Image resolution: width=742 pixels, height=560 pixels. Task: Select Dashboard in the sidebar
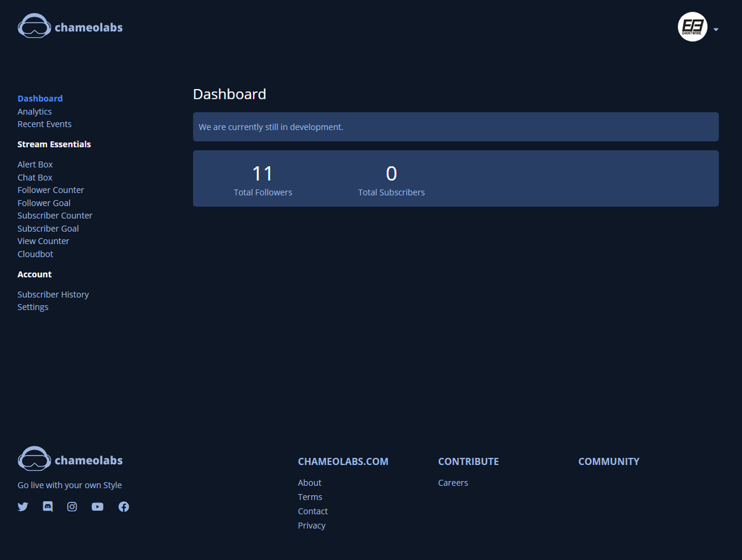tap(40, 98)
